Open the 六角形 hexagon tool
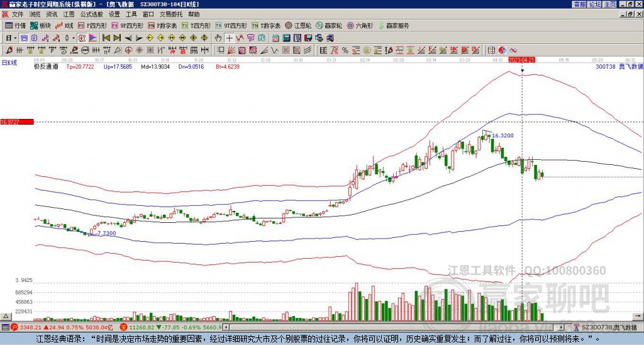 360,25
